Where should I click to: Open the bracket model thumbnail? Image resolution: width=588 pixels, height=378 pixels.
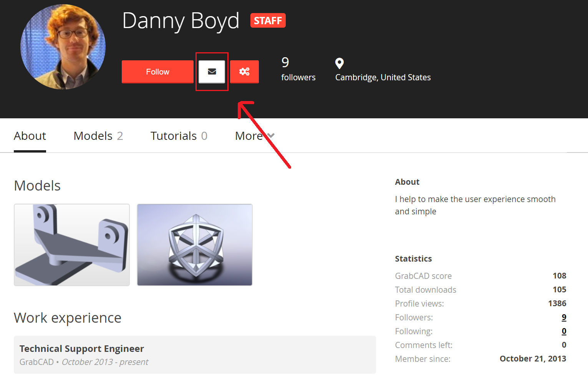pyautogui.click(x=72, y=245)
